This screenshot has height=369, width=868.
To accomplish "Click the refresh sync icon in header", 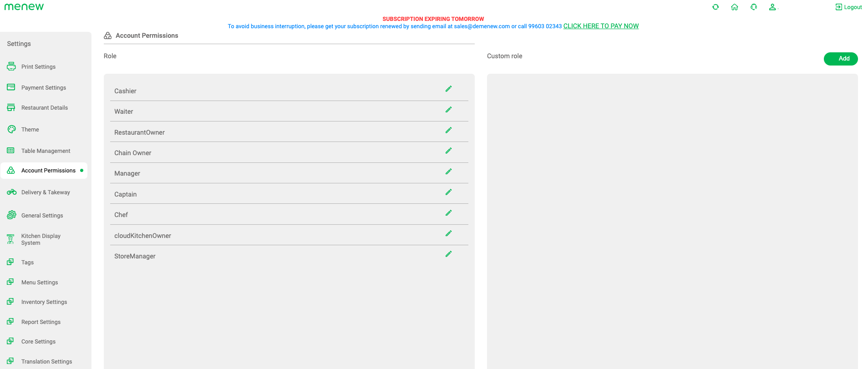I will [x=716, y=7].
